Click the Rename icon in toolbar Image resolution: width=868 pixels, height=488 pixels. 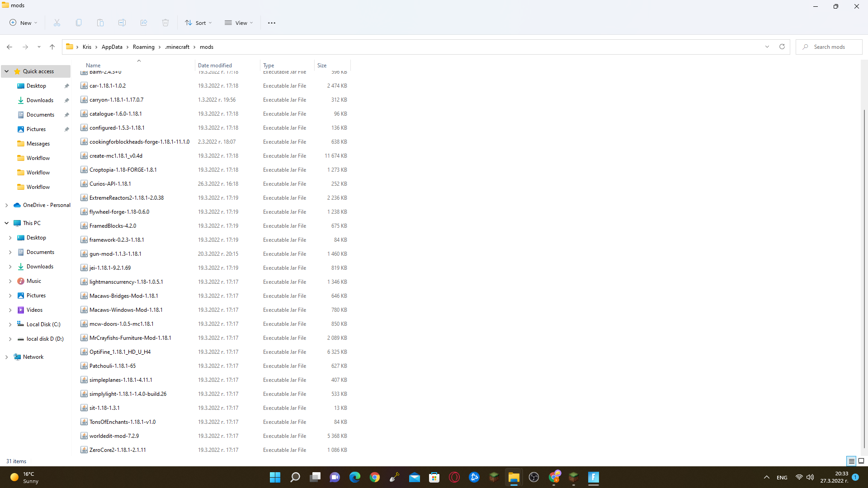click(x=122, y=23)
